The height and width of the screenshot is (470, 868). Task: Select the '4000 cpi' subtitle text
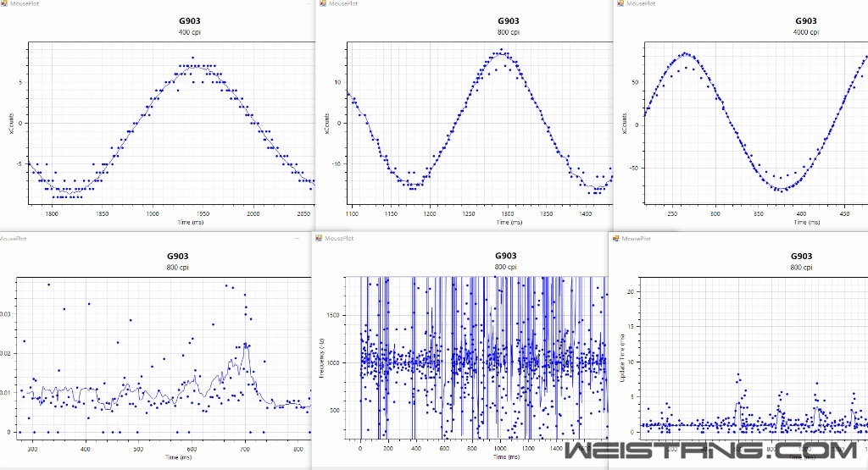pos(806,32)
